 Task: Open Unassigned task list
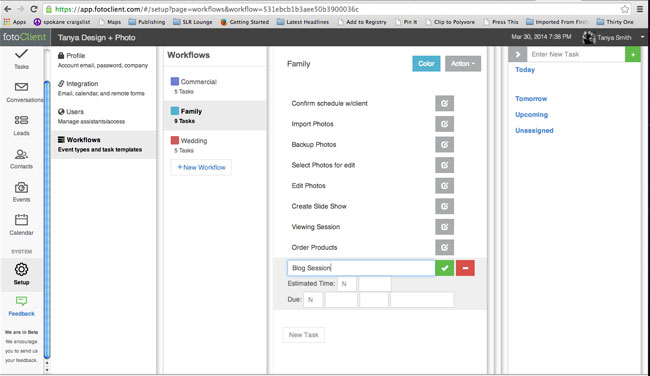pyautogui.click(x=534, y=131)
